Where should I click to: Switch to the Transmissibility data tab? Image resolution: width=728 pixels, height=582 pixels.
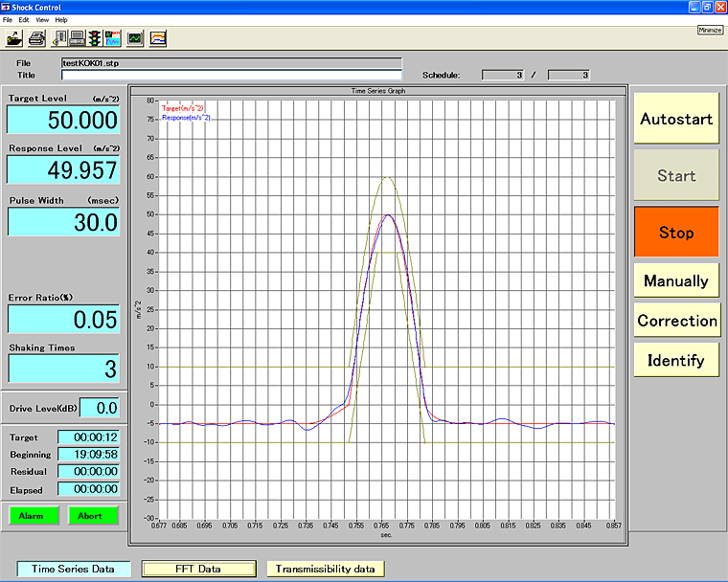tap(326, 569)
